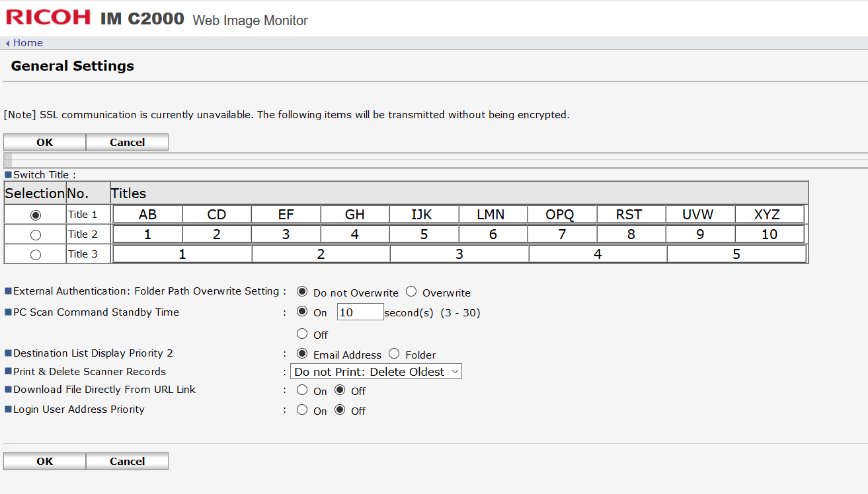Image resolution: width=868 pixels, height=494 pixels.
Task: Open Print & Delete Scanner Records dropdown
Action: (375, 372)
